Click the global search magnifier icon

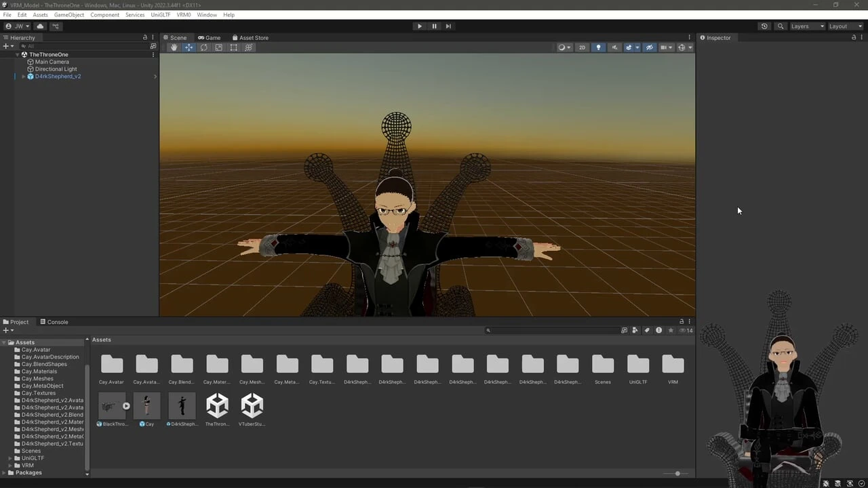[x=781, y=26]
